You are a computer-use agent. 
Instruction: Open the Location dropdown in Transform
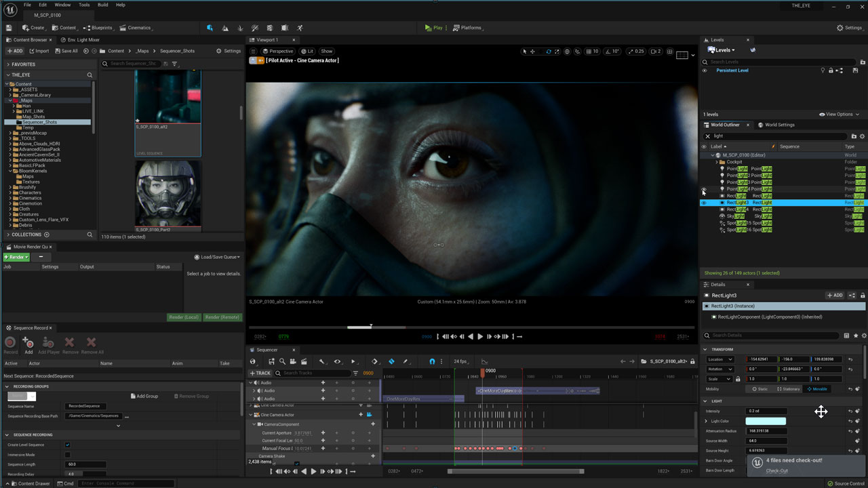719,359
